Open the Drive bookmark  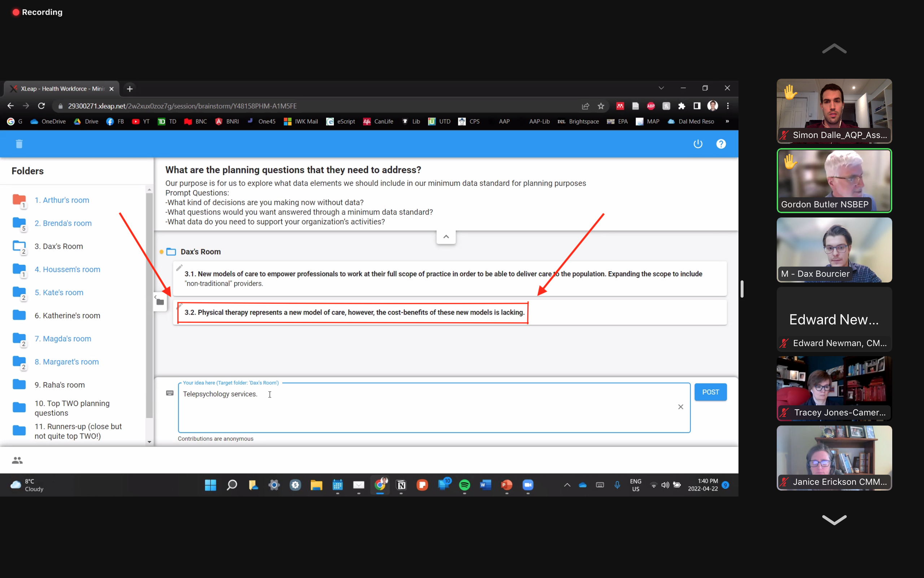[x=86, y=122]
